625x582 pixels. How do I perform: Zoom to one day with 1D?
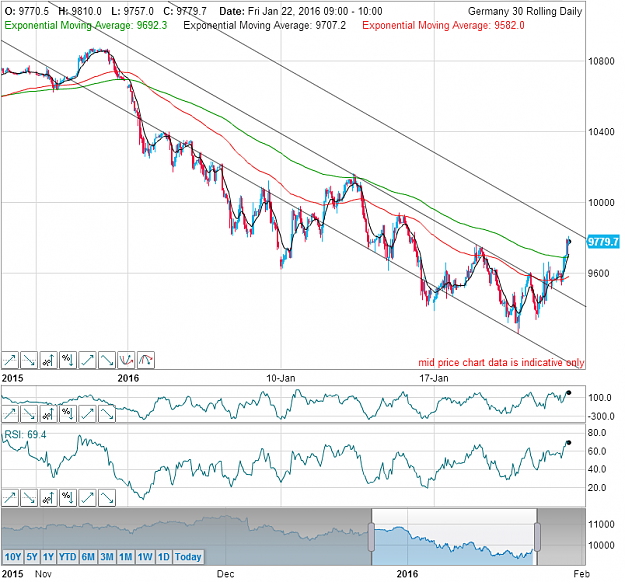coord(163,556)
